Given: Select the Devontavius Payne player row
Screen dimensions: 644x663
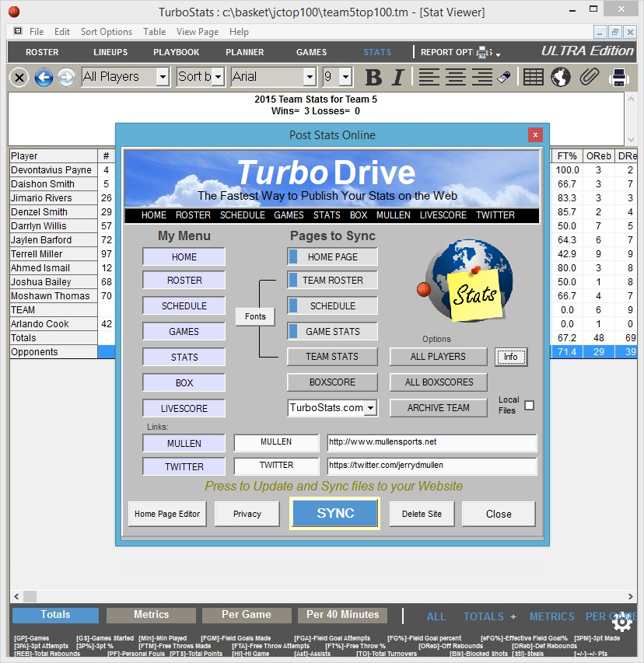Looking at the screenshot, I should (54, 170).
